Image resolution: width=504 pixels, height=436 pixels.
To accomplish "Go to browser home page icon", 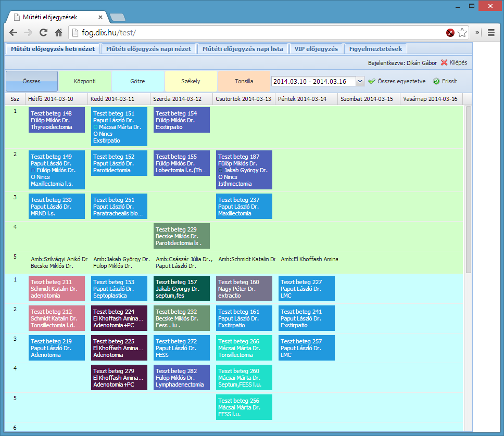I will coord(58,32).
